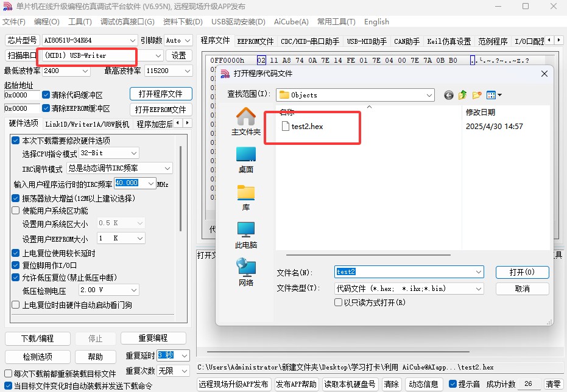This screenshot has width=567, height=392.
Task: Enable 上电复位时由硬件自动启动看门狗
Action: click(16, 305)
